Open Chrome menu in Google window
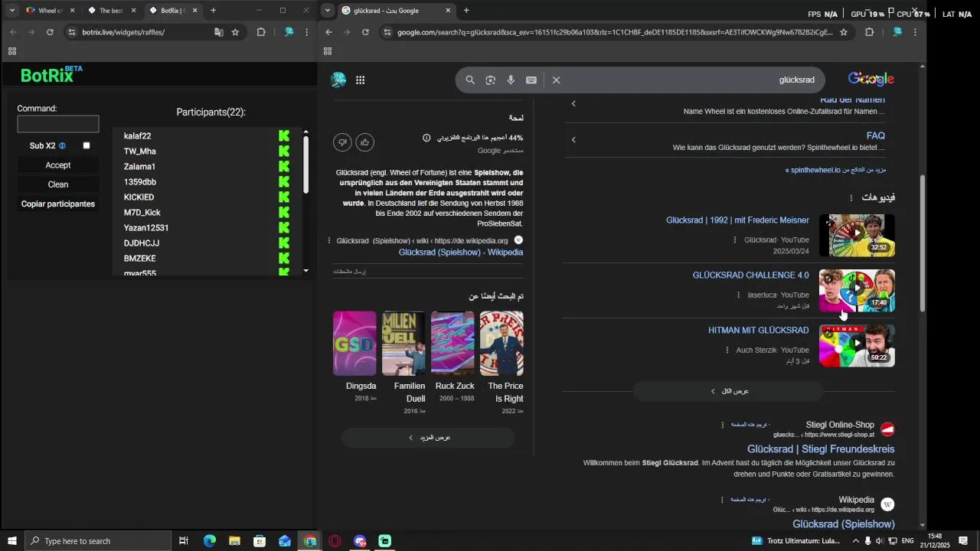This screenshot has width=980, height=551. tap(915, 32)
